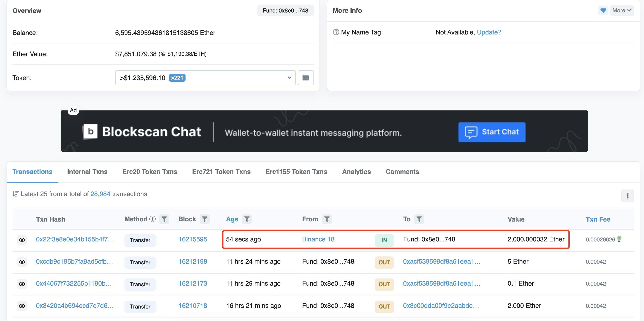Image resolution: width=644 pixels, height=321 pixels.
Task: Toggle eye preview for transaction 0x3420a4b694ec
Action: [22, 306]
